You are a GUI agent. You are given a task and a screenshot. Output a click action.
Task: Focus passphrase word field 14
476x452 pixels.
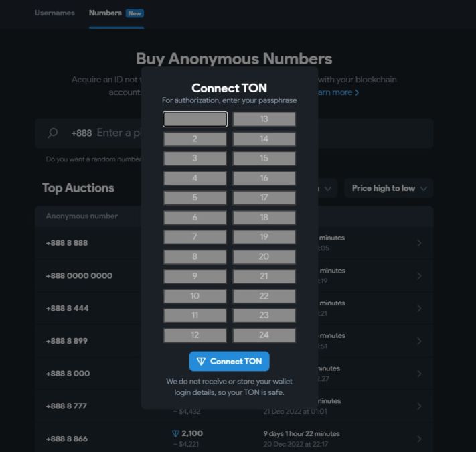click(x=264, y=139)
